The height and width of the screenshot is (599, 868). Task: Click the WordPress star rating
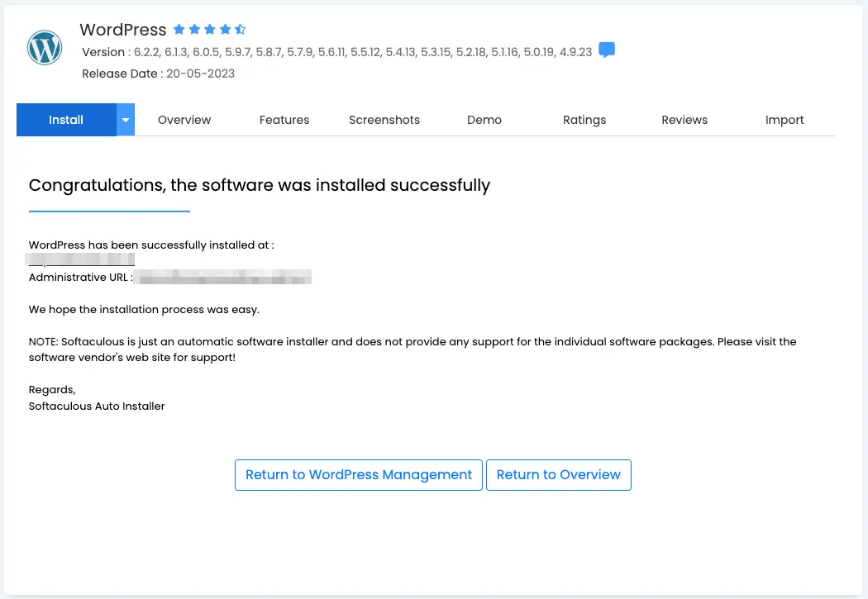coord(209,29)
